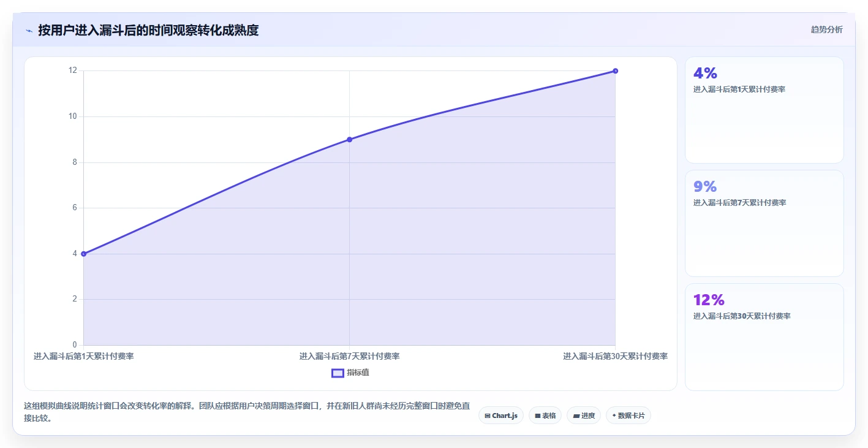
Task: Open the 4% day-1 payment rate card
Action: [x=764, y=110]
